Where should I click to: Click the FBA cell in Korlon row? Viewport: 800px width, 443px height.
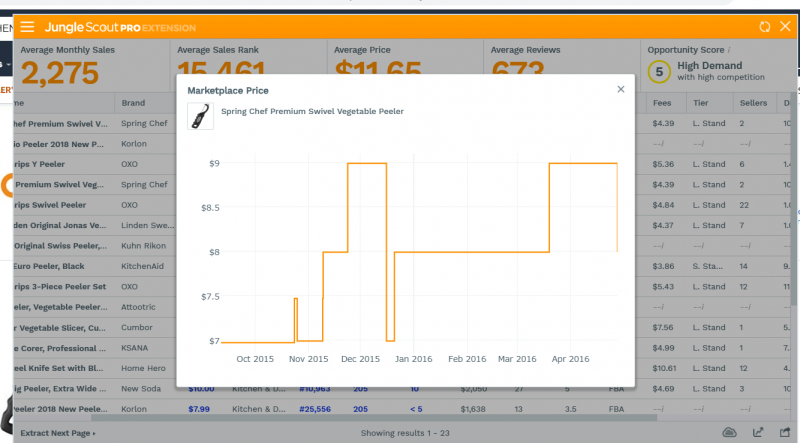coord(616,409)
